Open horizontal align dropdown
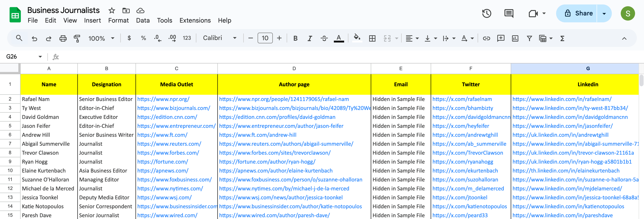Screen dimensions: 644x219 tap(412, 38)
